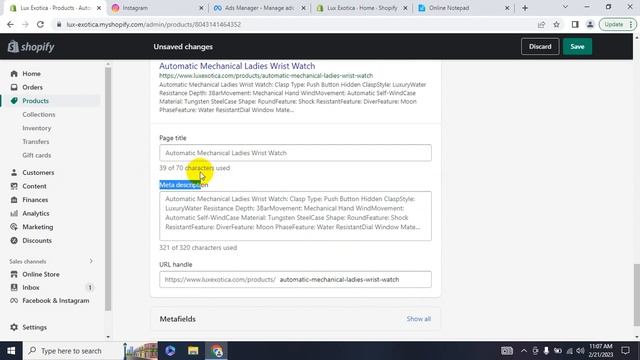This screenshot has width=640, height=360.
Task: Click the sidebar scrollbar
Action: point(108,189)
